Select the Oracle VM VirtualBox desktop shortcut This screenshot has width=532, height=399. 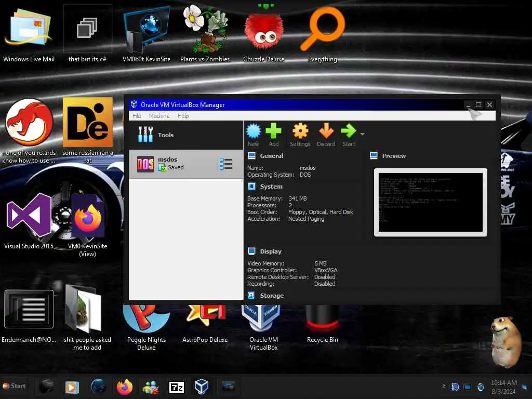(263, 327)
